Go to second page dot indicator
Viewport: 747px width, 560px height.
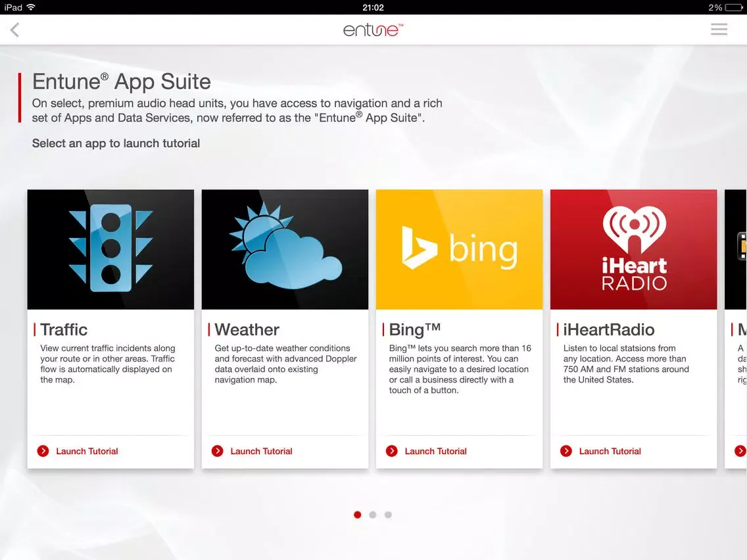click(373, 515)
